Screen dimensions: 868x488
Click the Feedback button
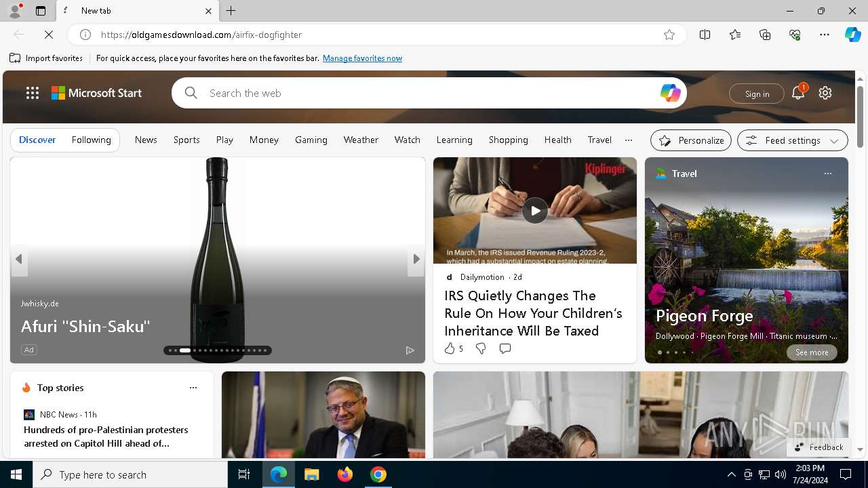[818, 447]
